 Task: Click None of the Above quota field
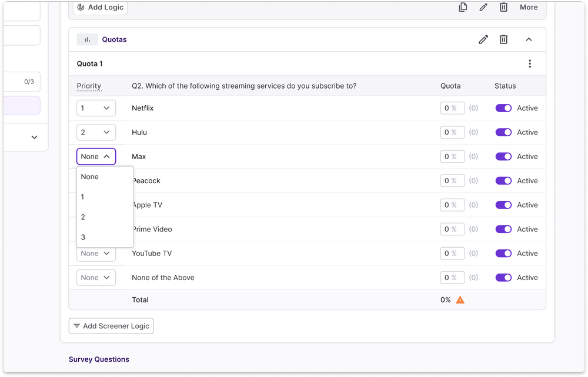coord(453,277)
